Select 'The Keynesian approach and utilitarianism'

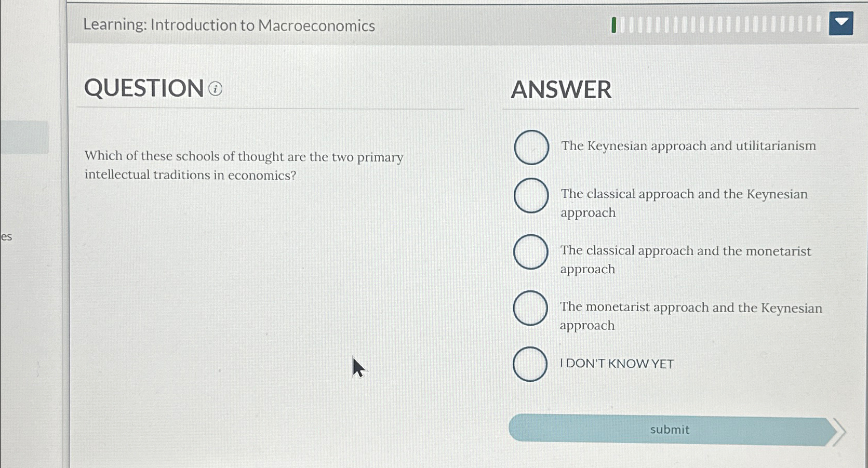pos(530,147)
